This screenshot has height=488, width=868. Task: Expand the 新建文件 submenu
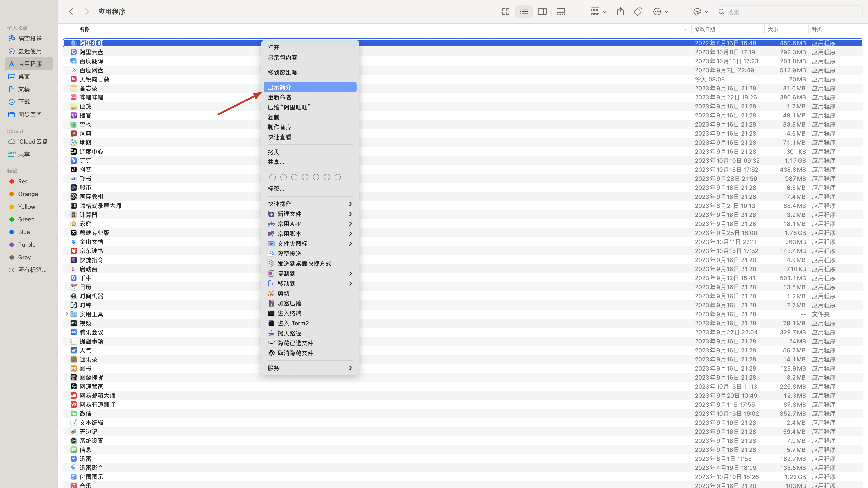click(310, 214)
